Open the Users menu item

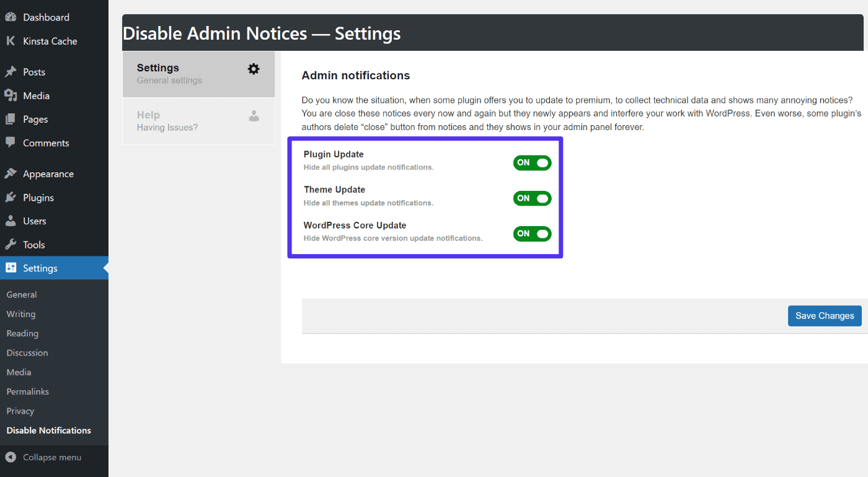pyautogui.click(x=35, y=221)
